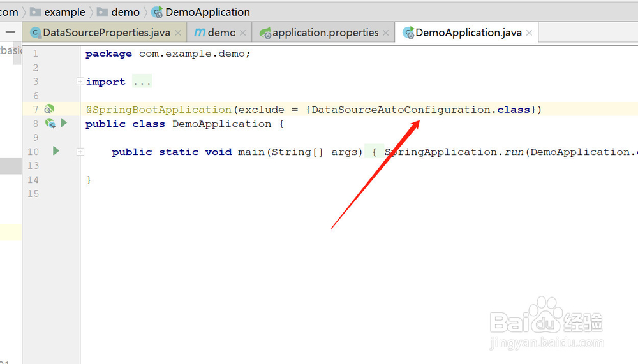Collapse the project panel with the minus icon
Screen dimensions: 638x364
pos(11,32)
